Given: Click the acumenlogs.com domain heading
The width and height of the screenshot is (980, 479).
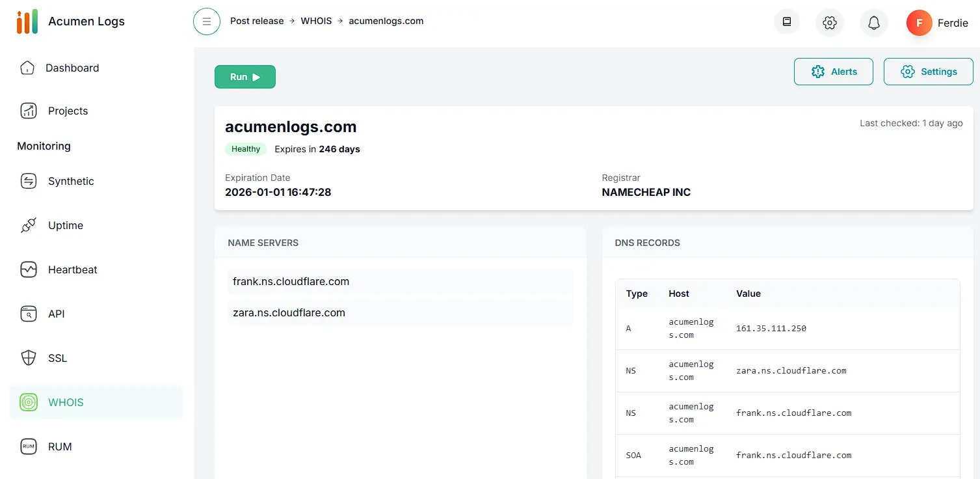Looking at the screenshot, I should [x=291, y=127].
